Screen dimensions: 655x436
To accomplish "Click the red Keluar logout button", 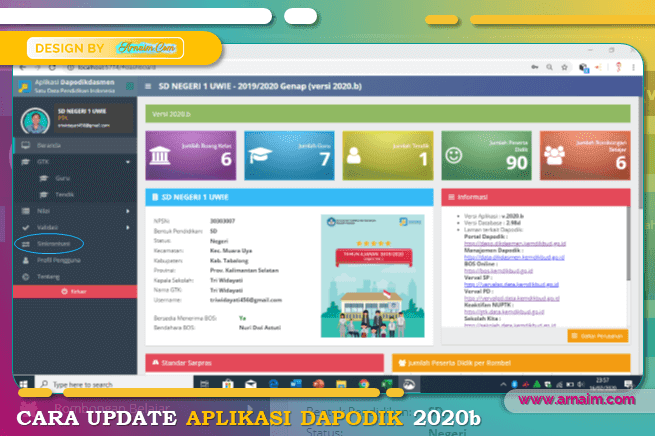I will click(x=75, y=292).
